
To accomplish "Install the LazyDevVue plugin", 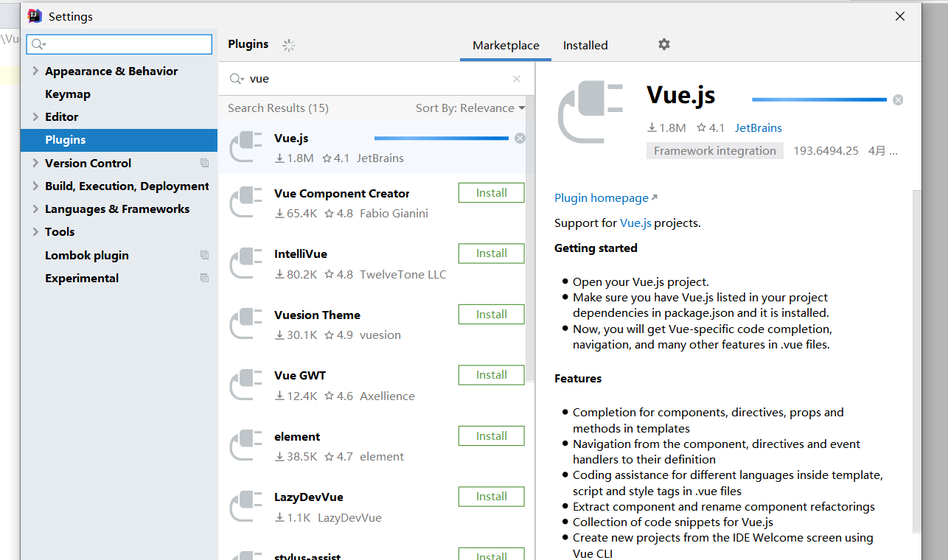I will 491,497.
